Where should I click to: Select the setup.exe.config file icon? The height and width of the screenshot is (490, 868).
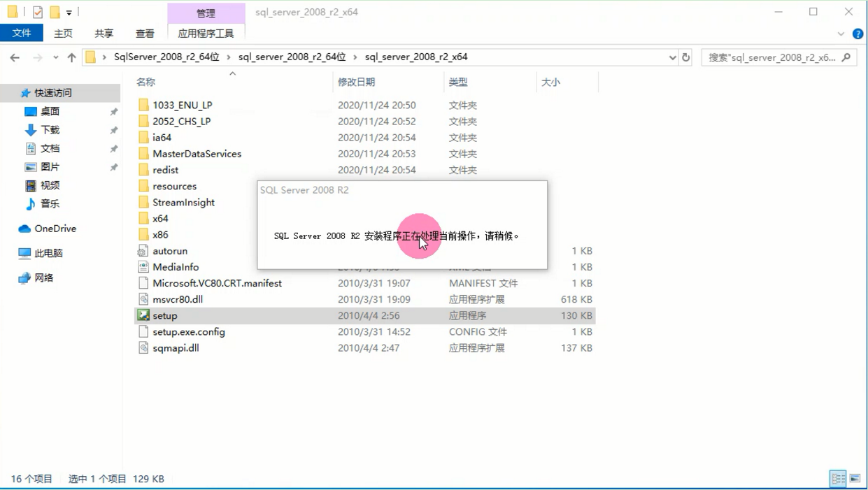point(143,331)
